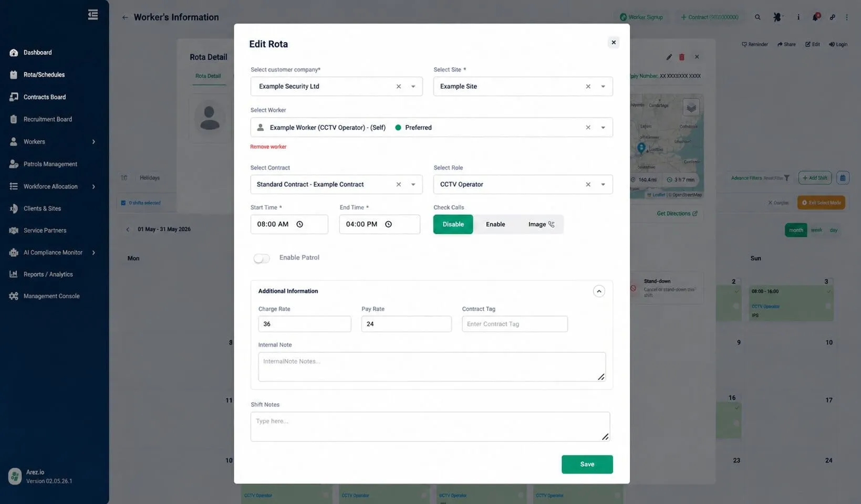Open the Select Contract dropdown arrow

pos(413,184)
